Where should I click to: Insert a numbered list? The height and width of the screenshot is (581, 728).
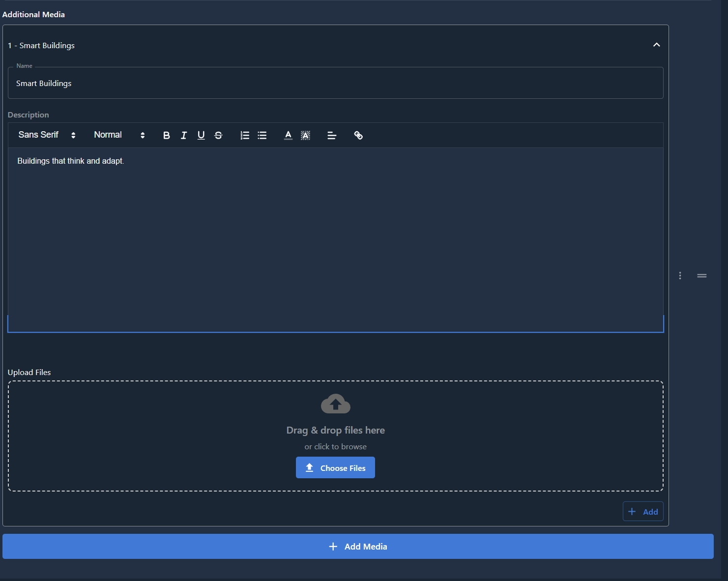click(245, 136)
